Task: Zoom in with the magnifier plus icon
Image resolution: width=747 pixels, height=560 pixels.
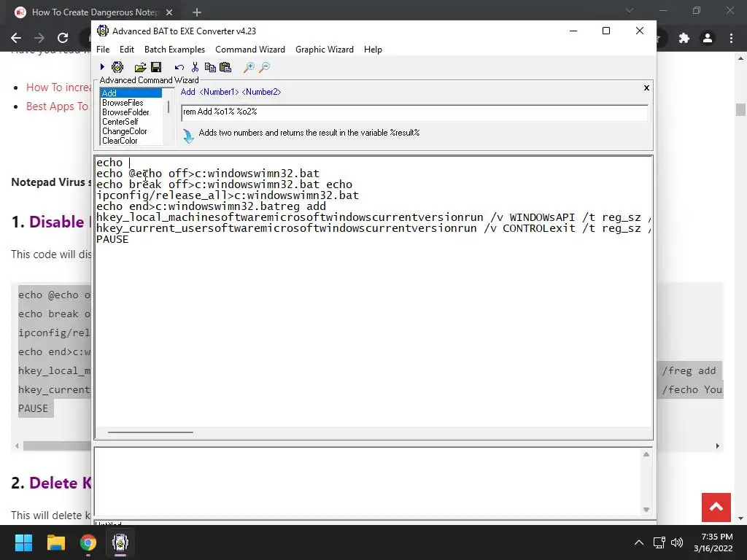Action: (249, 67)
